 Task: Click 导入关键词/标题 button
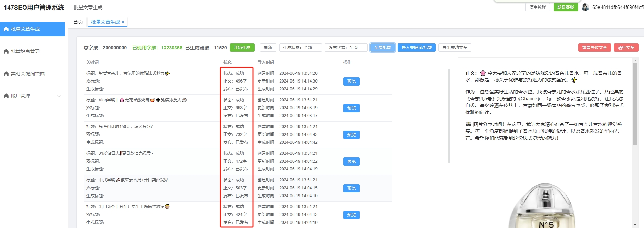pyautogui.click(x=417, y=48)
